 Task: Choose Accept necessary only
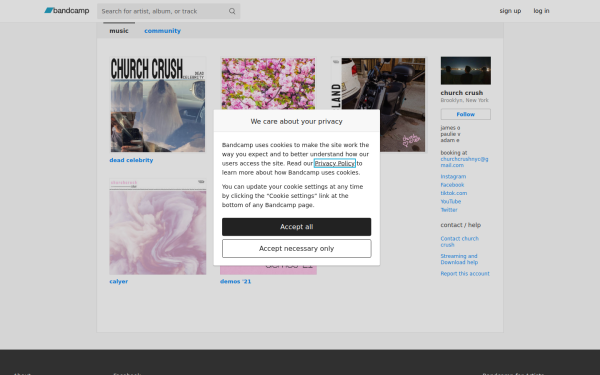pyautogui.click(x=297, y=249)
